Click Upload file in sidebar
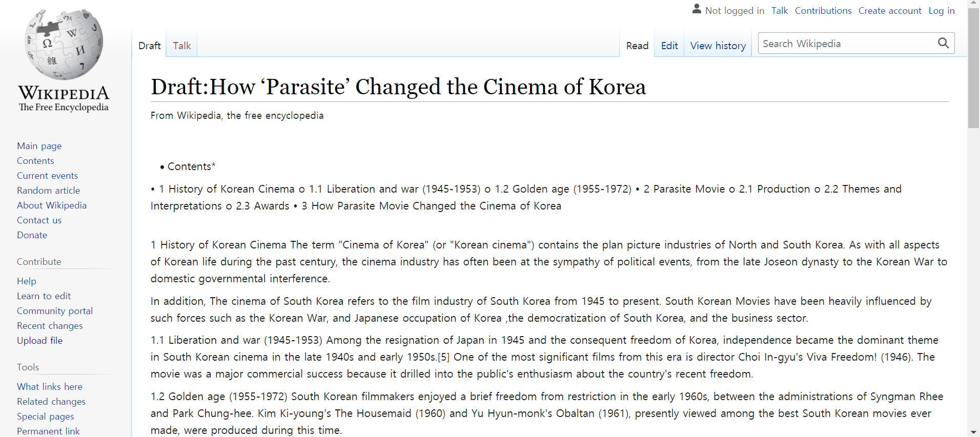 click(40, 341)
